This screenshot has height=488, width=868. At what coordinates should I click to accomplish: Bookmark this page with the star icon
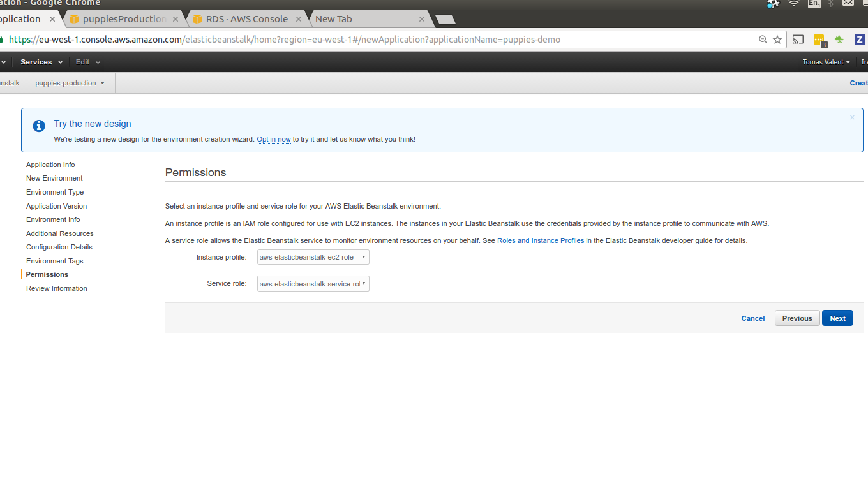coord(777,40)
